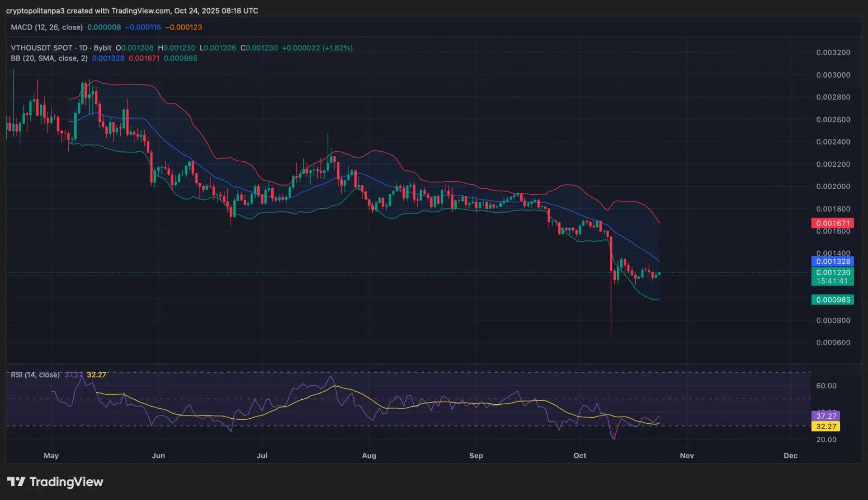This screenshot has width=868, height=500.
Task: Click the 0.003200 value on the price scale
Action: (833, 52)
